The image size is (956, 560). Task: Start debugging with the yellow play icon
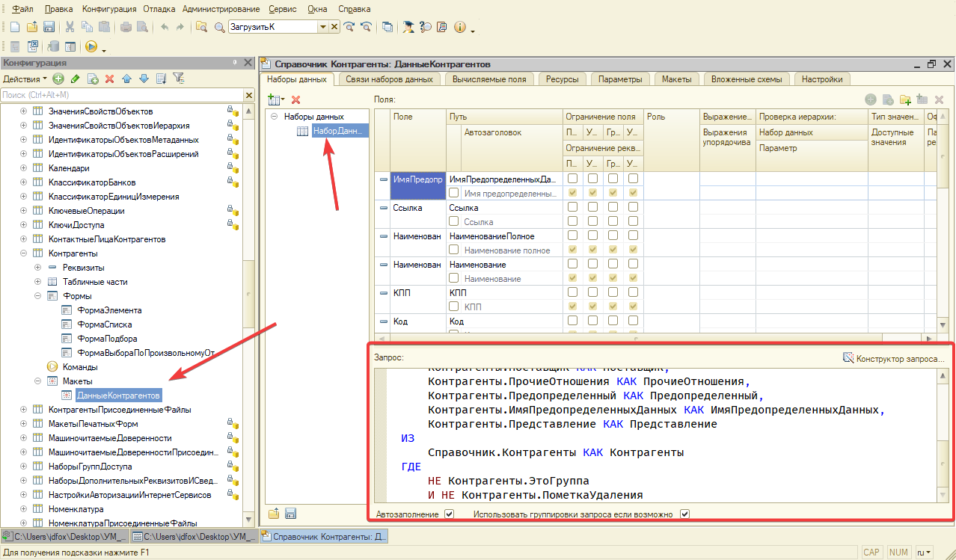(91, 46)
